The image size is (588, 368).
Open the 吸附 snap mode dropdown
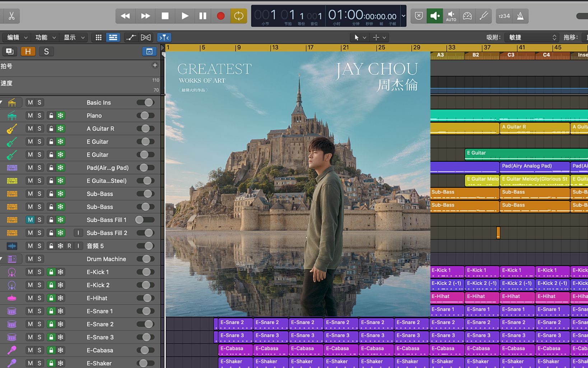point(531,37)
